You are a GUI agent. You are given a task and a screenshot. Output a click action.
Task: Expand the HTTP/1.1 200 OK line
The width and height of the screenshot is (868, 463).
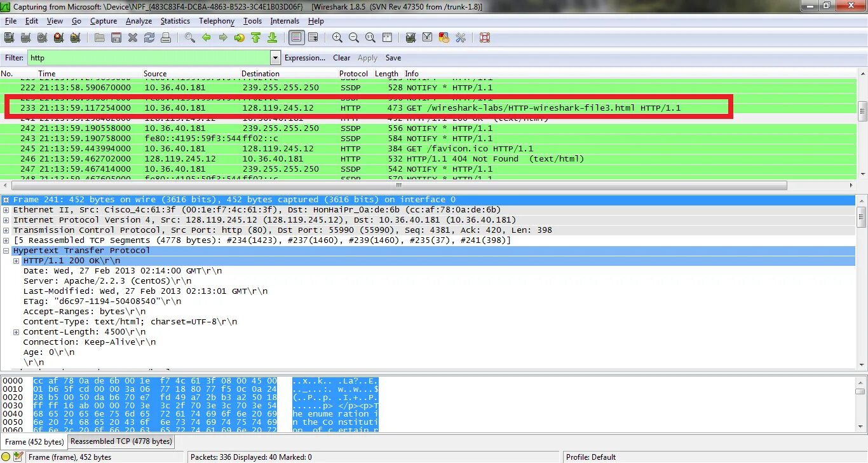tap(17, 261)
